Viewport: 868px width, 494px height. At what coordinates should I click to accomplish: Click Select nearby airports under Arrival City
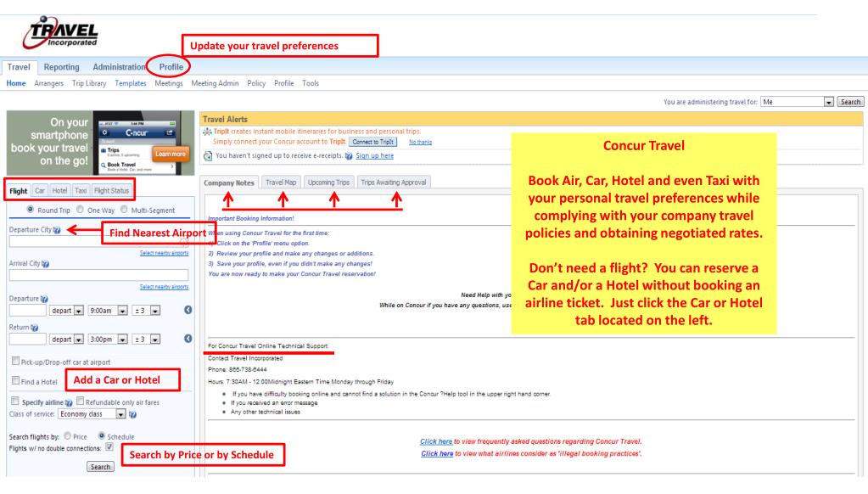[x=164, y=287]
